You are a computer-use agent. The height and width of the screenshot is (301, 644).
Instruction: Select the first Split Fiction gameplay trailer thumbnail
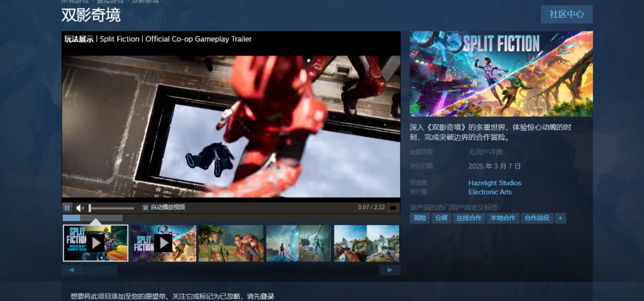pyautogui.click(x=96, y=243)
